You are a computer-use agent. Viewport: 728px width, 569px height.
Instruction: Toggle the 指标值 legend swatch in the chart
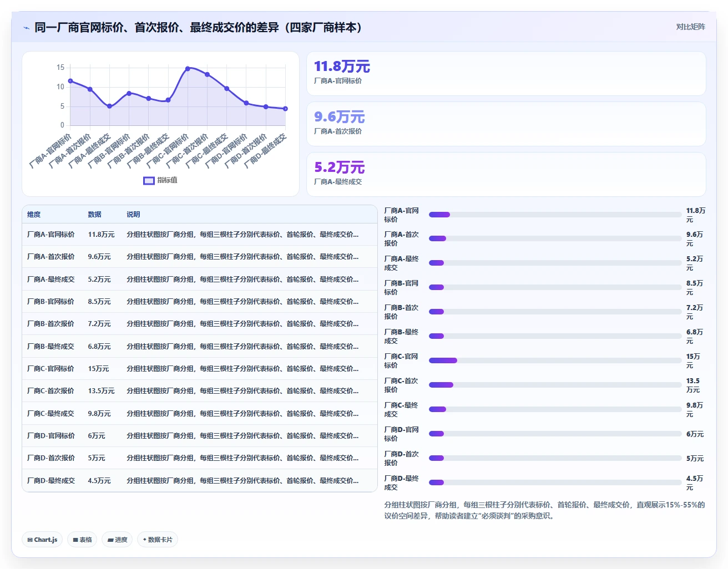pos(149,180)
